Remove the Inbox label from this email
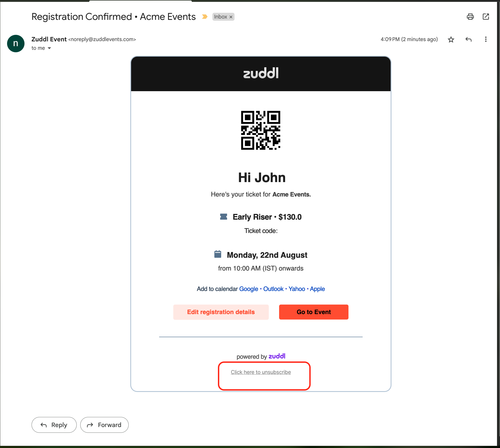The image size is (500, 448). [231, 17]
